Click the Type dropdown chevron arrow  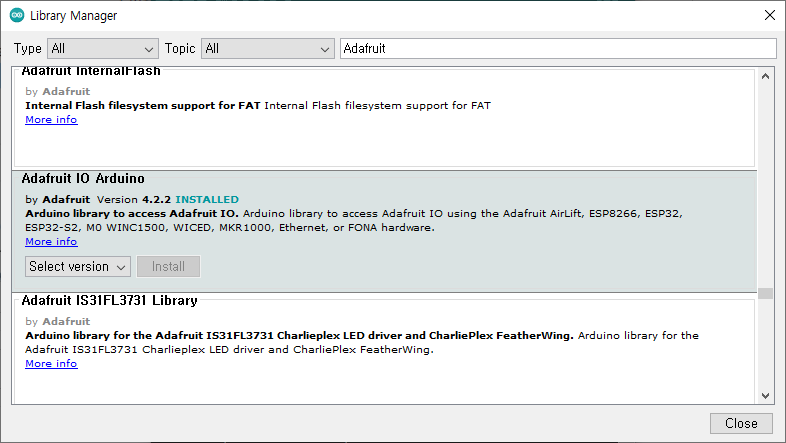(148, 49)
